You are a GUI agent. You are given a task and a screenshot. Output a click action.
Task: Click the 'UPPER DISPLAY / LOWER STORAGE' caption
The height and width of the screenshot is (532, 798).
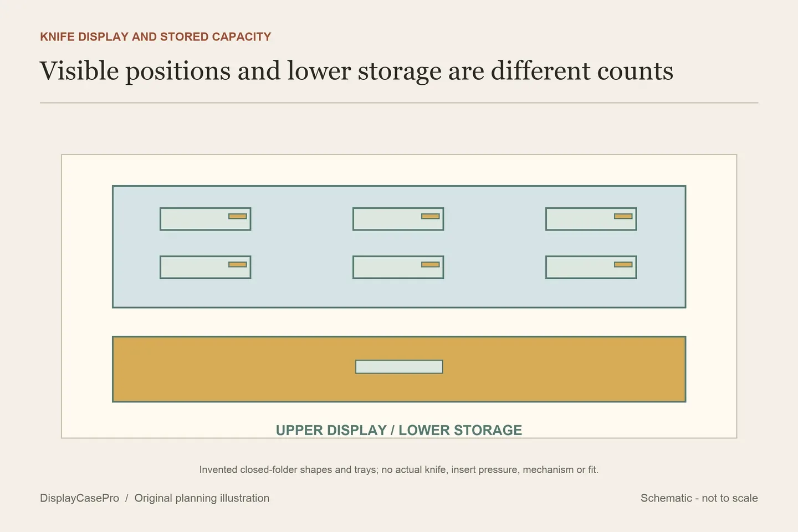point(399,430)
